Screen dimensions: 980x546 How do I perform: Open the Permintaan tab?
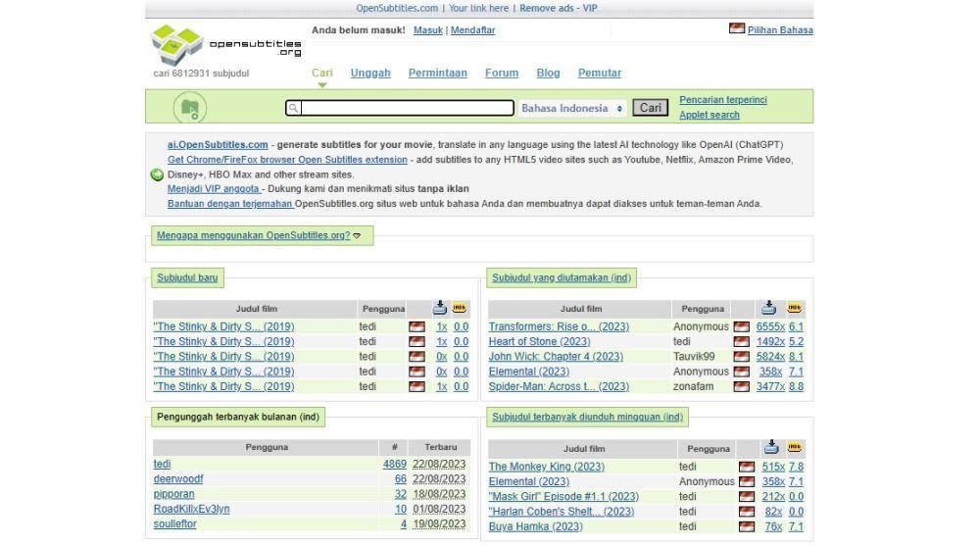(437, 73)
